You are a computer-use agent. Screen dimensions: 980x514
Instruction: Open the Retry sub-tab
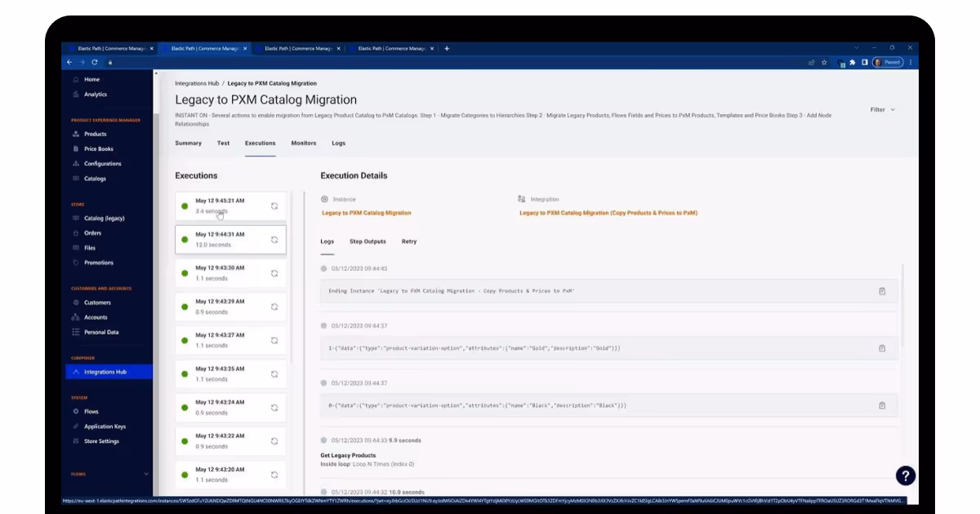tap(409, 241)
